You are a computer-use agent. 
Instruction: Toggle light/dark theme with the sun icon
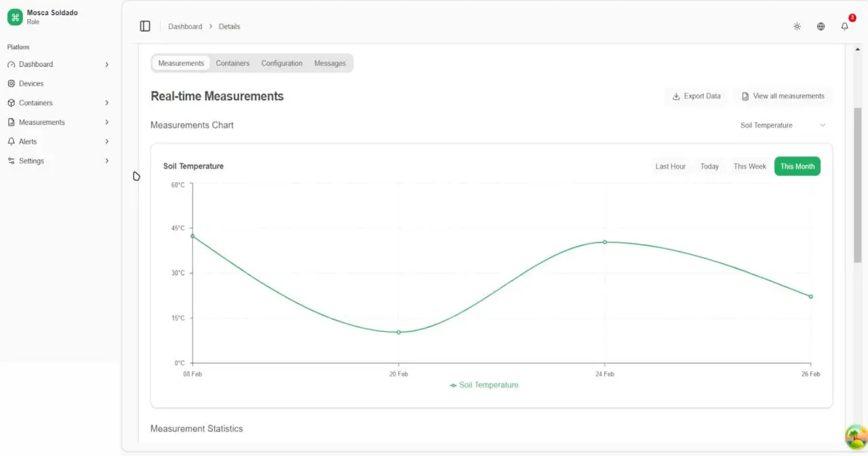(797, 26)
